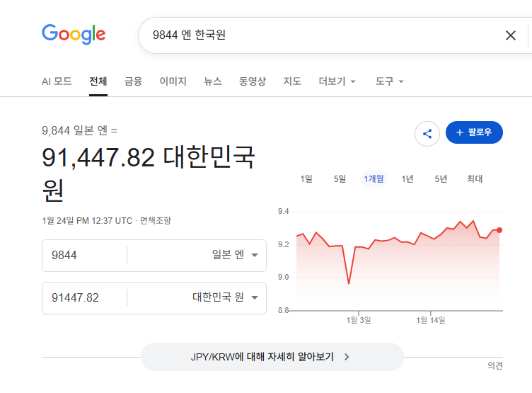Open JPY/KRW에 대해 자세히 알아보기 link

272,357
